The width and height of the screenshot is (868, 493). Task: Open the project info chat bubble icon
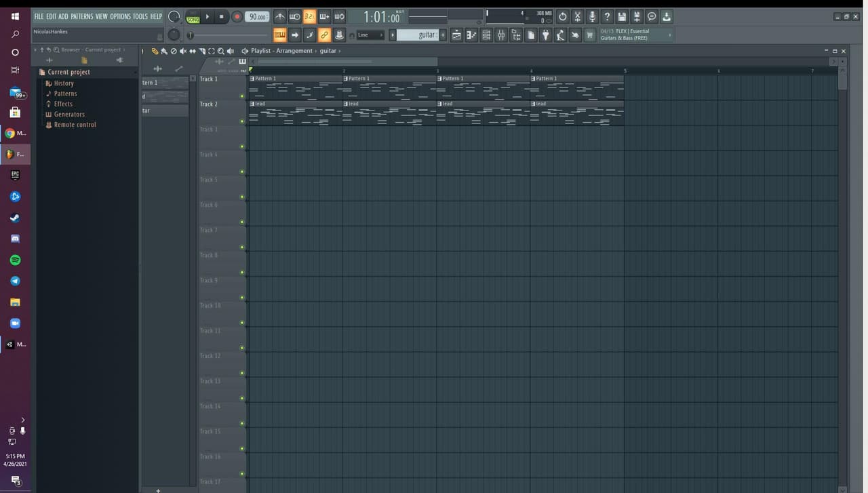coord(652,16)
